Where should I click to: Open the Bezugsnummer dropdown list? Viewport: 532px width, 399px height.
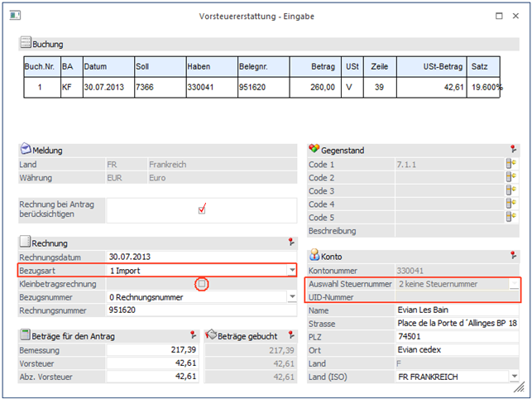coord(291,297)
